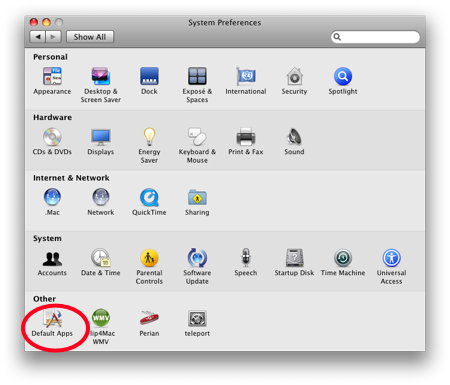This screenshot has width=450, height=385.
Task: Click the magnifier icon in search field
Action: [x=337, y=37]
